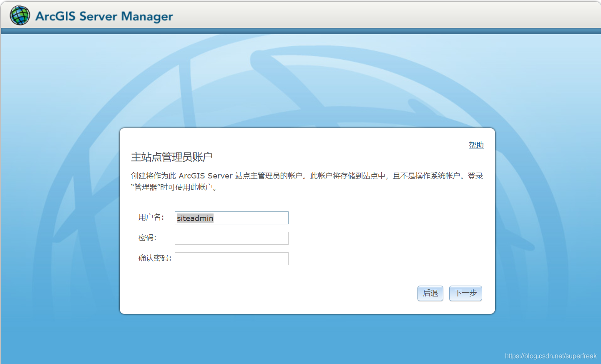The height and width of the screenshot is (364, 601).
Task: Select the 密码 password input field
Action: tap(231, 238)
